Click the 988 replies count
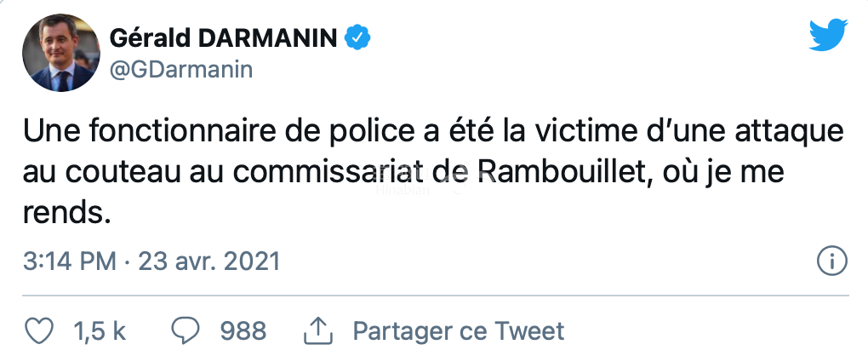The image size is (868, 356). click(x=243, y=330)
